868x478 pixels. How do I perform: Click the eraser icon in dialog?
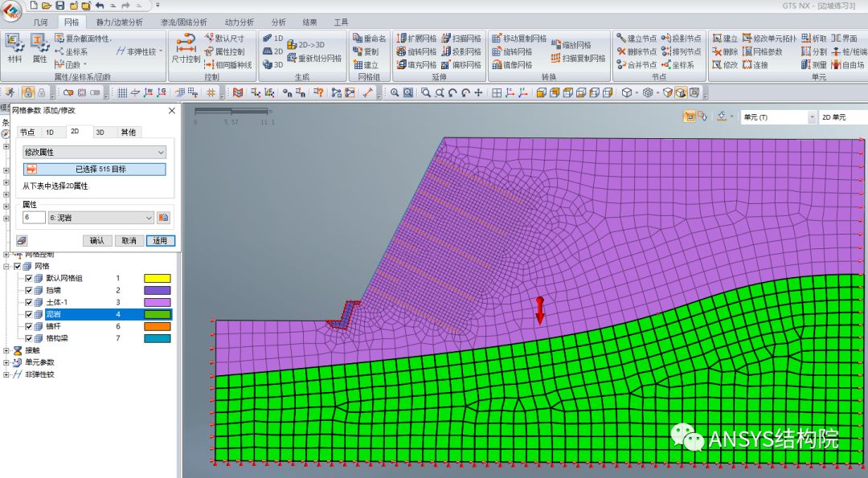tap(22, 241)
